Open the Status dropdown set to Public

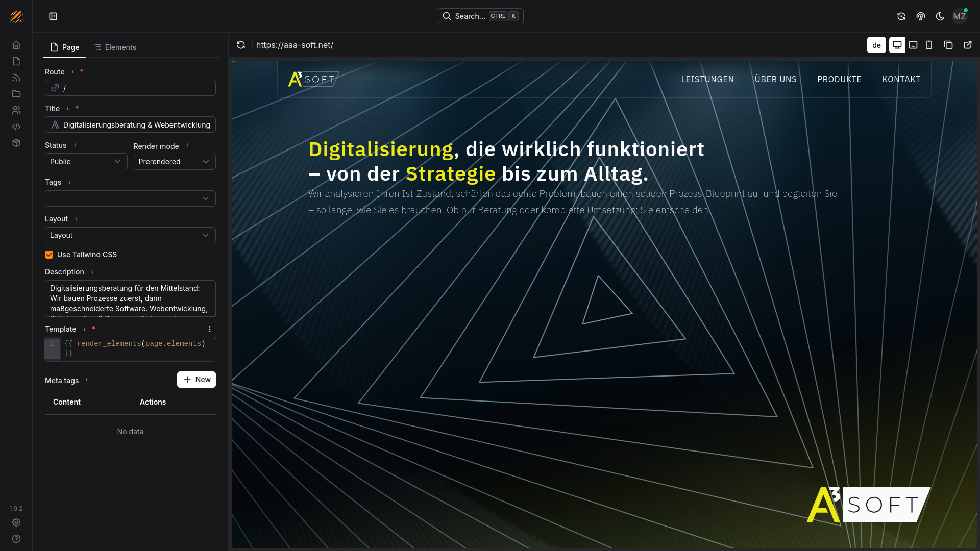pos(86,162)
